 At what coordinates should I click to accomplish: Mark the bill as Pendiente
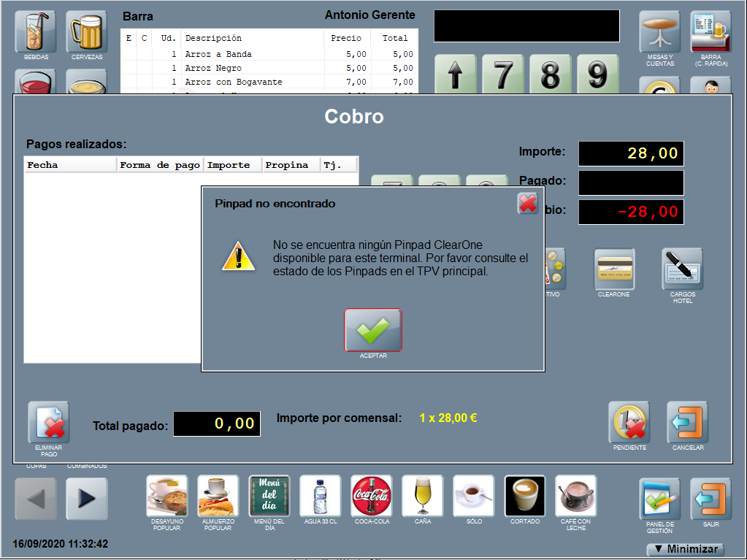pyautogui.click(x=629, y=423)
